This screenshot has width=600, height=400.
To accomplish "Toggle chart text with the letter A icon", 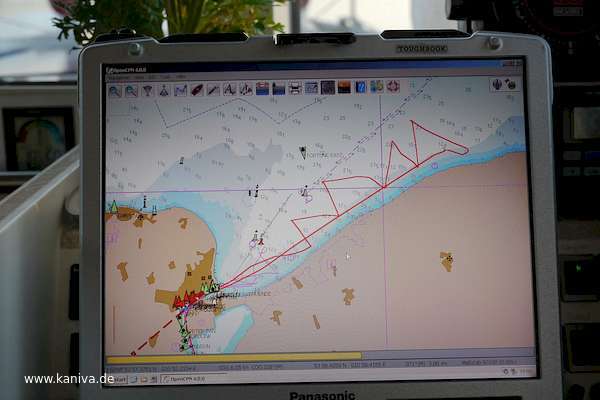I will (x=229, y=89).
